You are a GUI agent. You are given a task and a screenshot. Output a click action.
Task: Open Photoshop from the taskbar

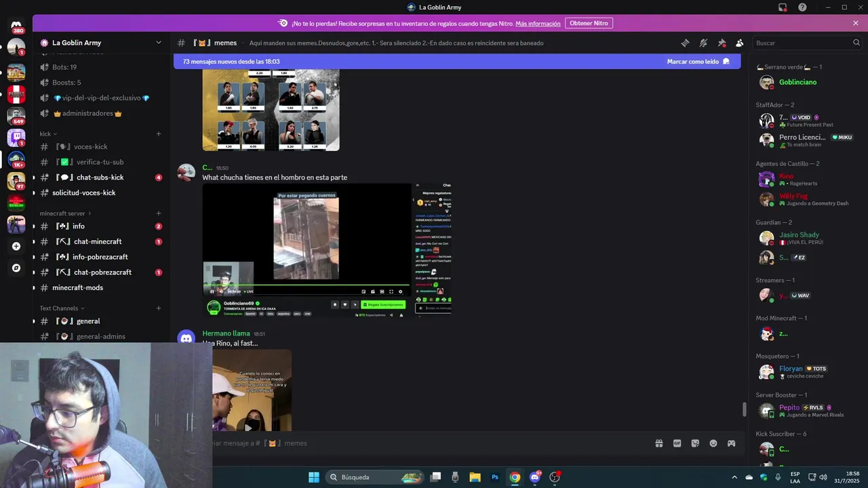(495, 477)
